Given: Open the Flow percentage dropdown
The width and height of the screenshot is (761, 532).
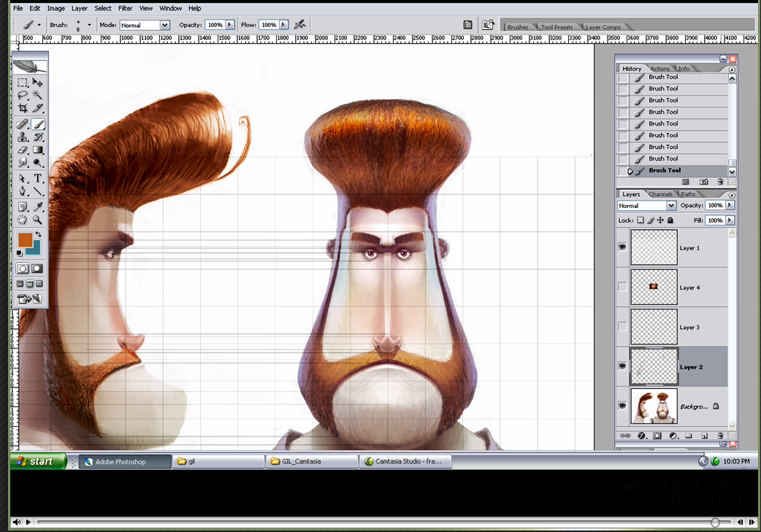Looking at the screenshot, I should coord(283,24).
